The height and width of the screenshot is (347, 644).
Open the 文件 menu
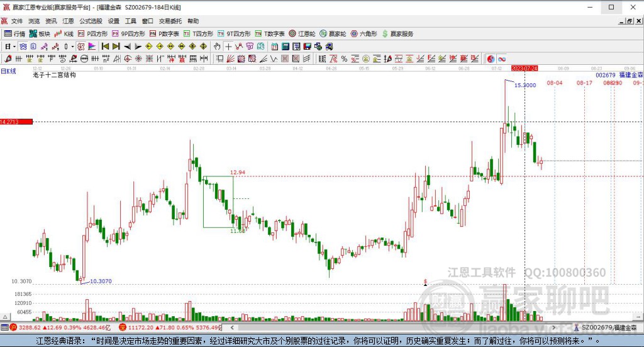[x=17, y=21]
